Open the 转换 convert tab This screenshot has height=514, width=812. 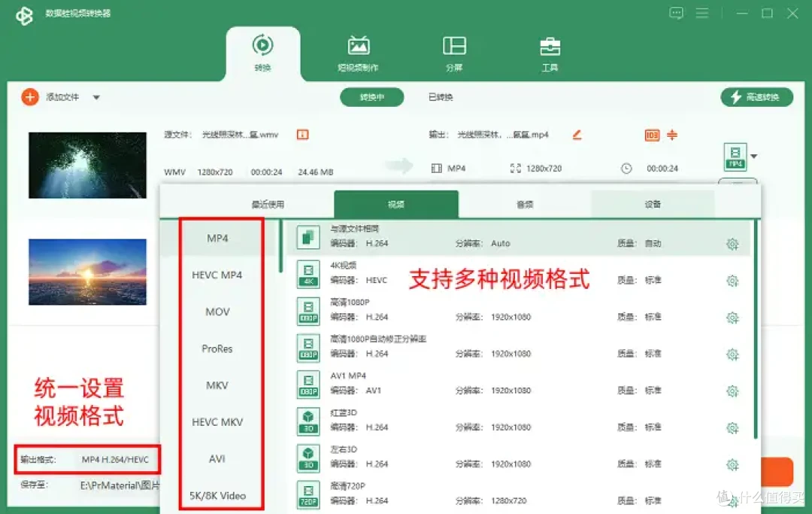point(263,53)
